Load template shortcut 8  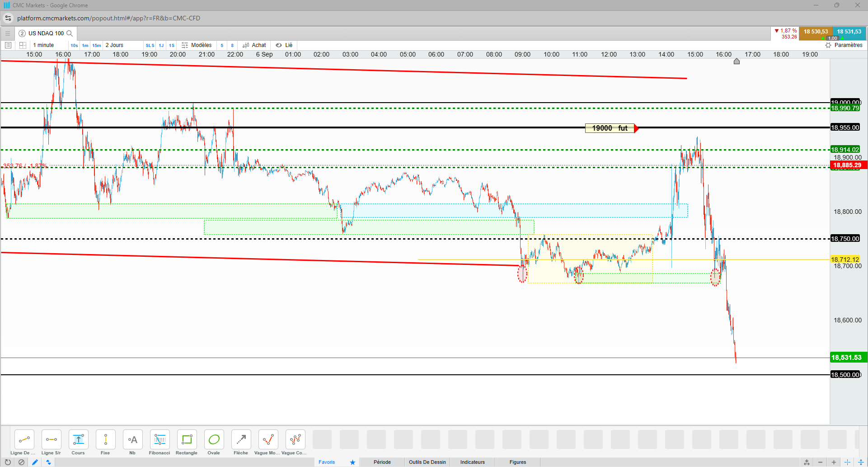coord(232,45)
